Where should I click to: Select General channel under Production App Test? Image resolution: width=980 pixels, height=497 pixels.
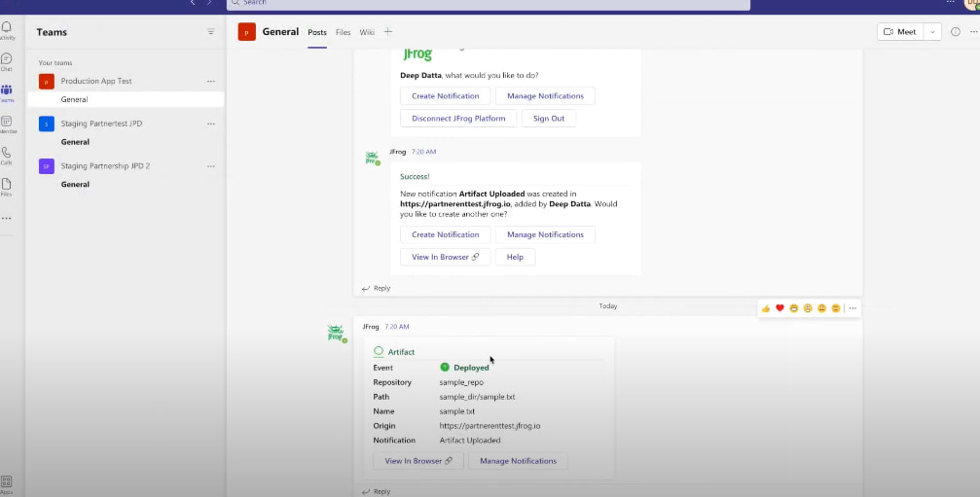(126, 99)
